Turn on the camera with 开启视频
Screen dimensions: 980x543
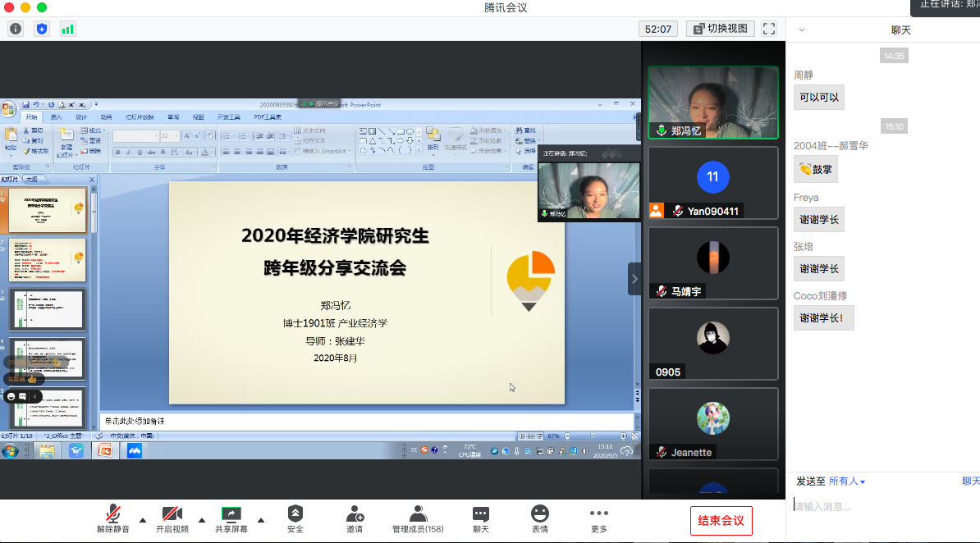click(172, 519)
